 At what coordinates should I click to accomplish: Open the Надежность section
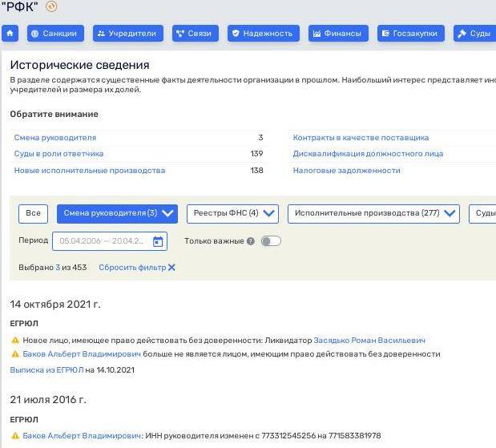coord(264,33)
